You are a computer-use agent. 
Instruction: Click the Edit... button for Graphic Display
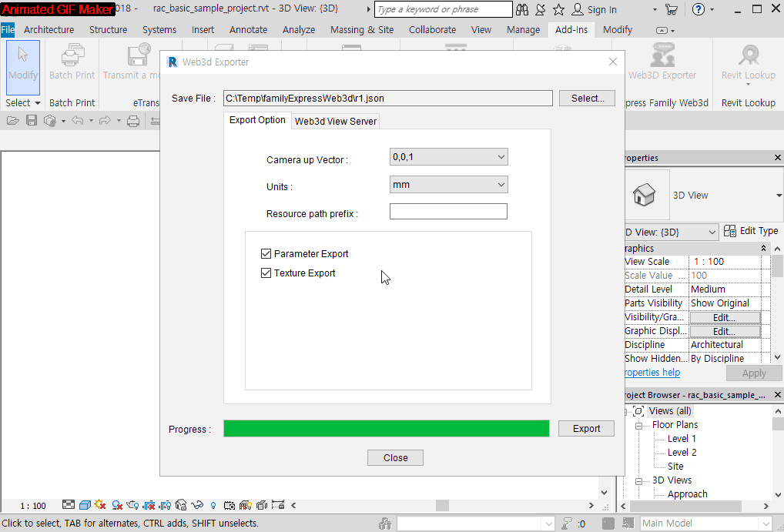(x=725, y=332)
